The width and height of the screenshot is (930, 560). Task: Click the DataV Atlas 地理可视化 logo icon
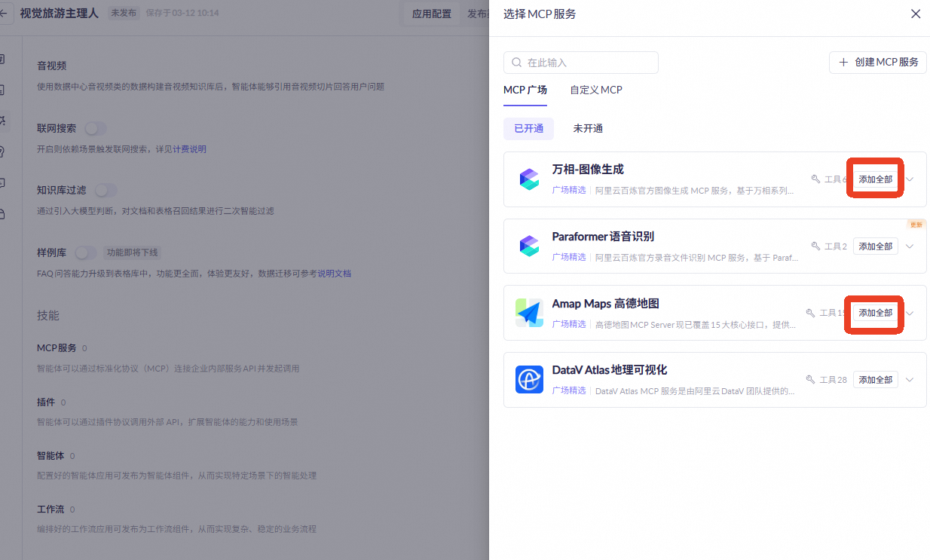point(529,379)
